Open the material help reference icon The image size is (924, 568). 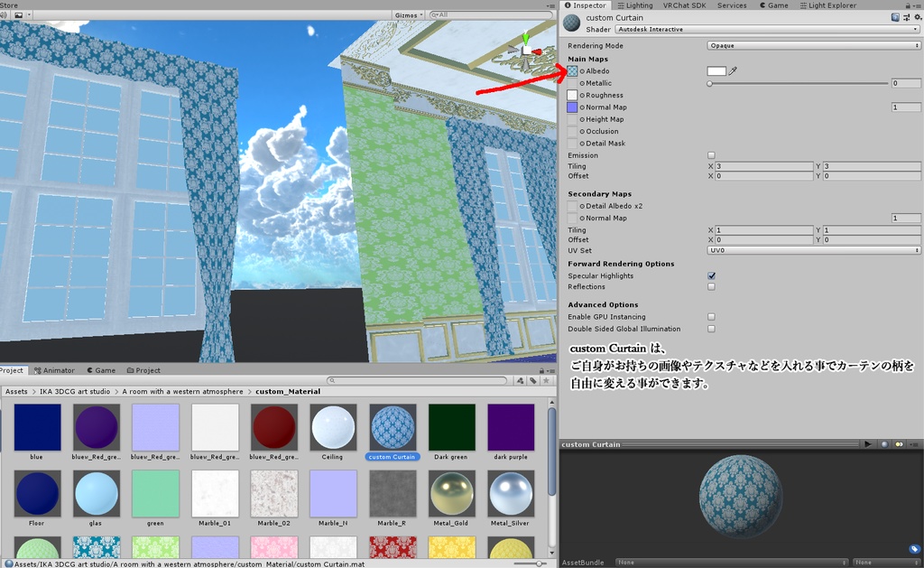[x=895, y=18]
